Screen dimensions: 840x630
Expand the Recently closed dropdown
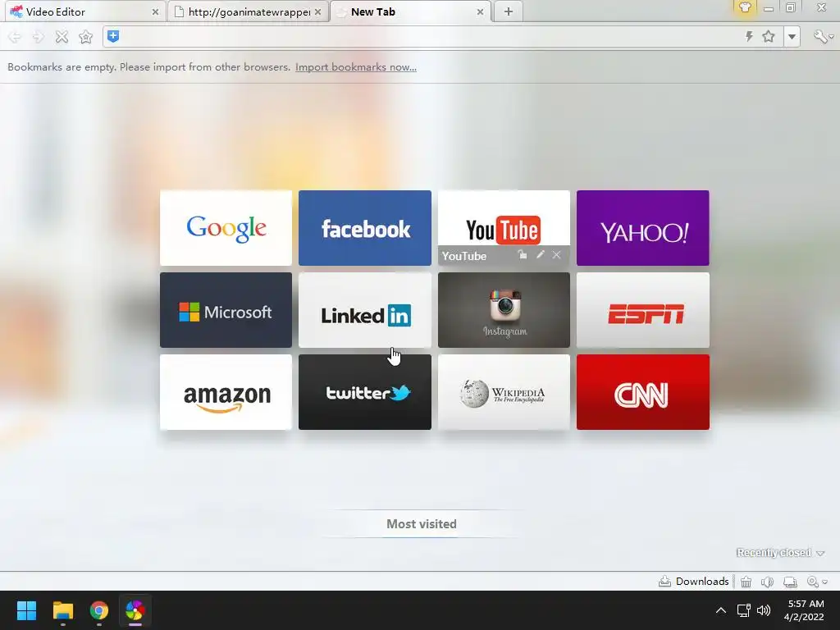pyautogui.click(x=781, y=552)
